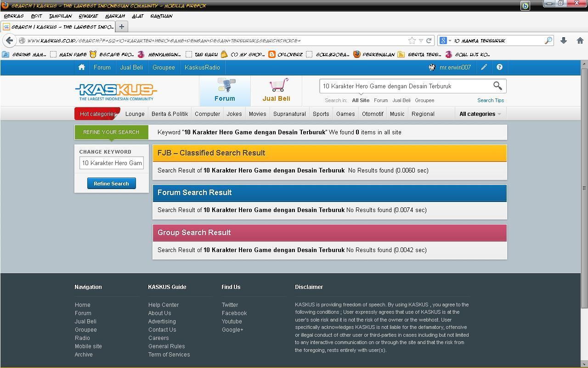
Task: Click the Kaskus search magnifier button
Action: [x=498, y=86]
